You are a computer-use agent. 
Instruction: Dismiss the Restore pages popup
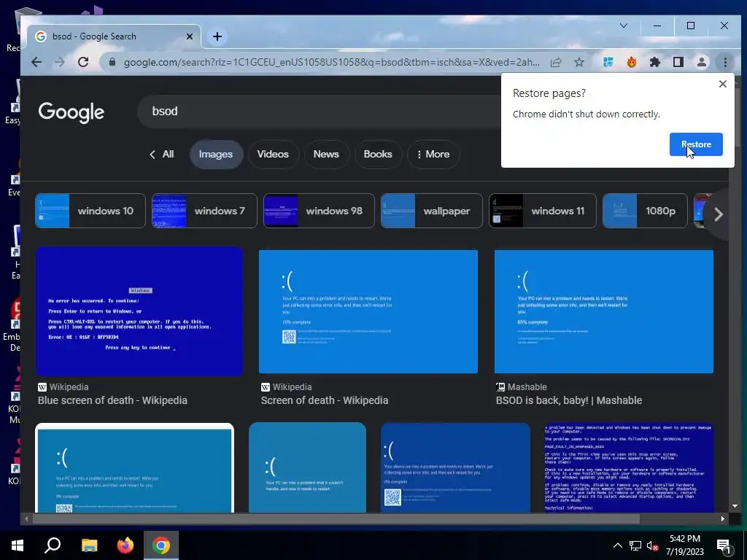coord(723,84)
